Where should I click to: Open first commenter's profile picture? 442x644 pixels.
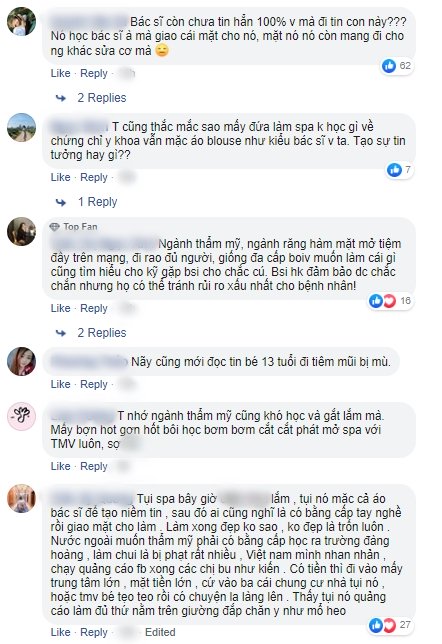21,21
